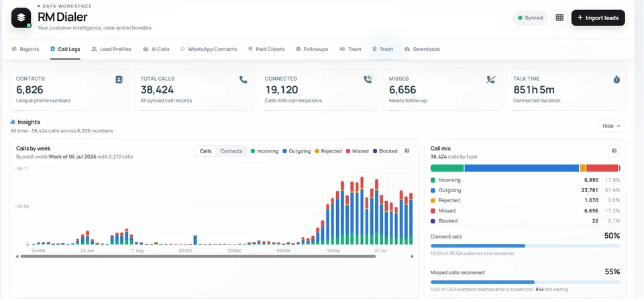Click the Import leads button
The width and height of the screenshot is (644, 299).
coord(598,17)
